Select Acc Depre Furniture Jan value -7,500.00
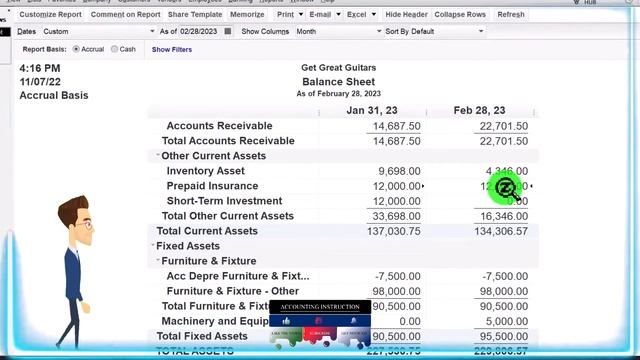640x360 pixels. tap(398, 276)
